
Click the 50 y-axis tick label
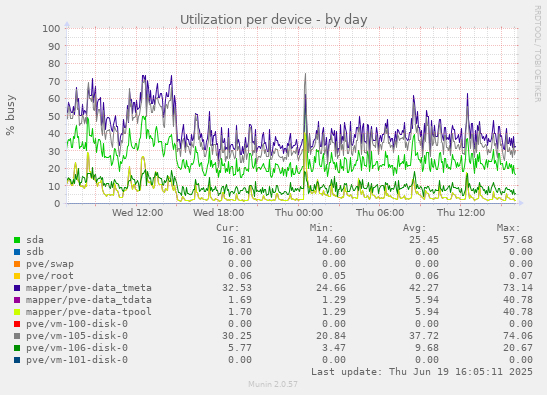point(54,116)
